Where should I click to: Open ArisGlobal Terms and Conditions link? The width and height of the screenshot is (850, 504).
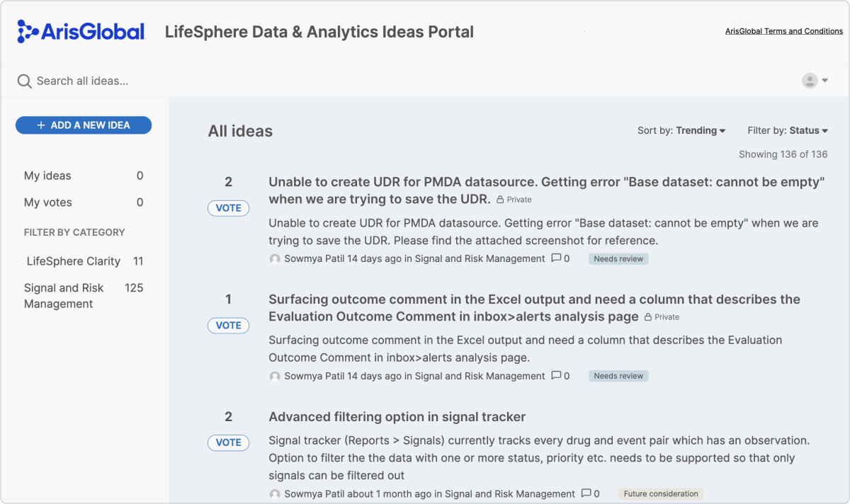[784, 31]
